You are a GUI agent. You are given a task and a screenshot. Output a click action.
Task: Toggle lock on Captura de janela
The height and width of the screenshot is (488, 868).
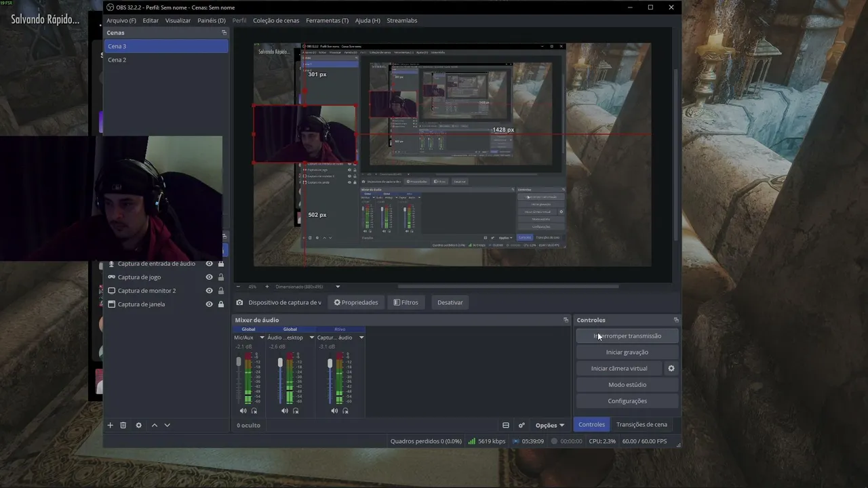(220, 304)
